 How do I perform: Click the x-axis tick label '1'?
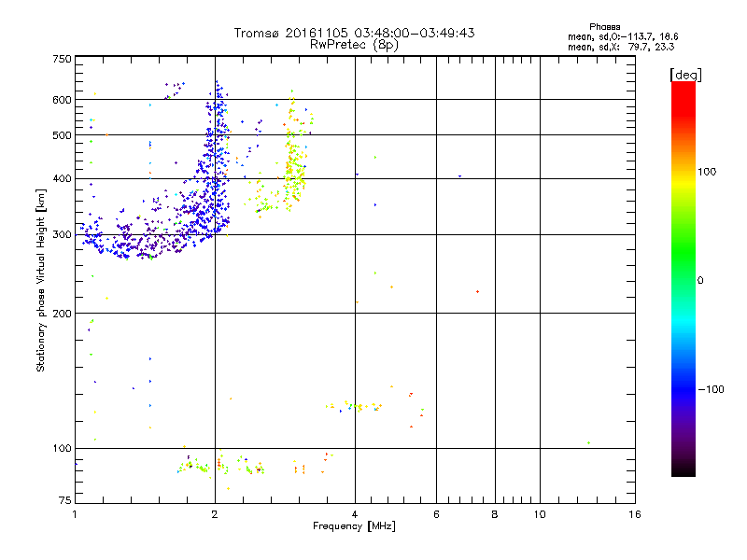[75, 514]
